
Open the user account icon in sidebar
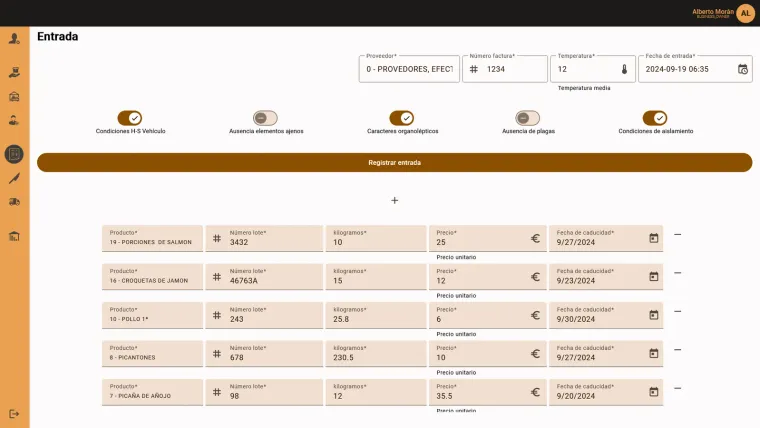coord(14,39)
